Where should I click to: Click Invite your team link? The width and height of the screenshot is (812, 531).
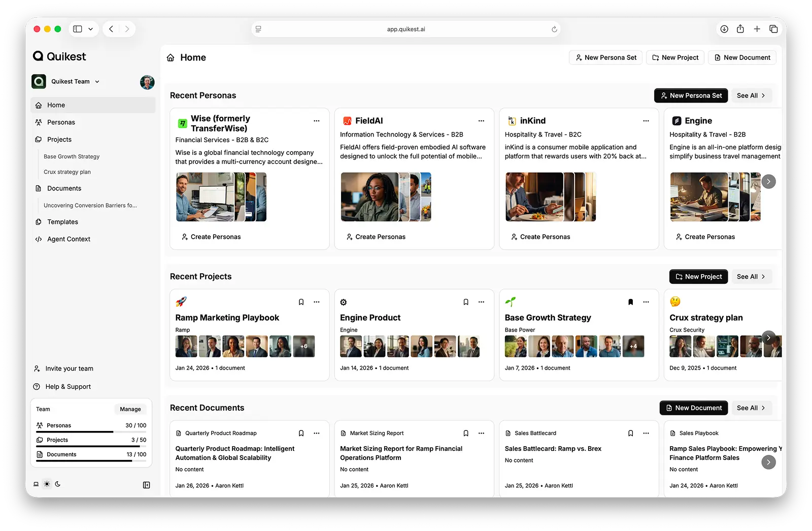[x=63, y=369]
